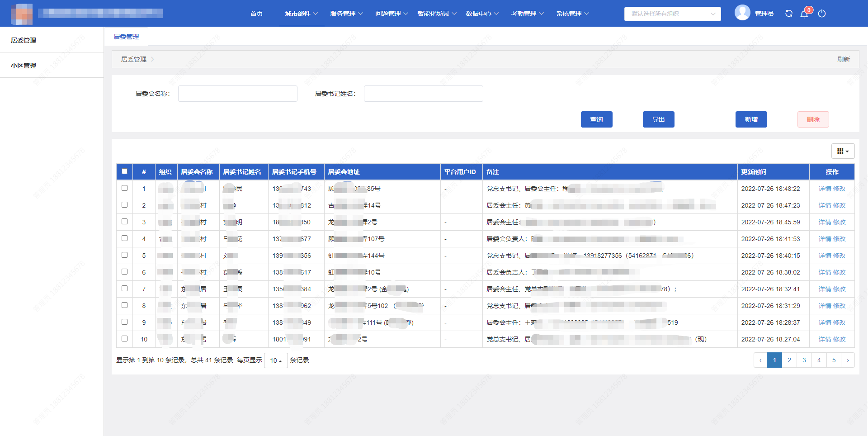
Task: Go to page 3 in pagination
Action: (x=804, y=360)
